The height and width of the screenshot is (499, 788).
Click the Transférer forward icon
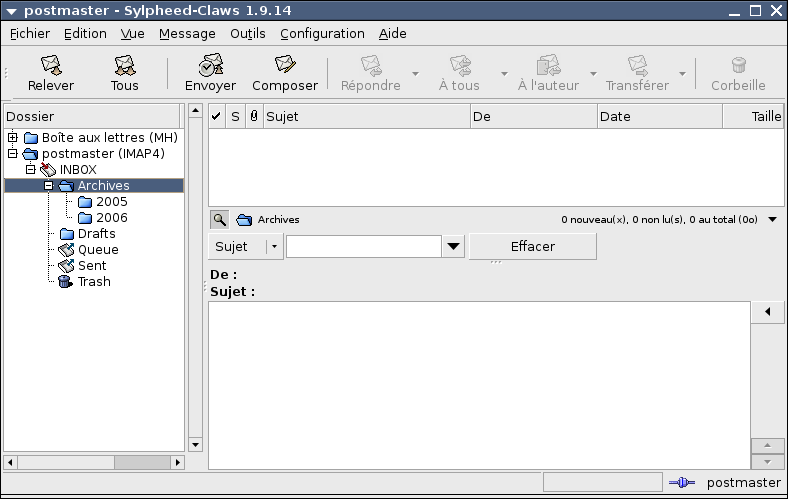pos(637,65)
